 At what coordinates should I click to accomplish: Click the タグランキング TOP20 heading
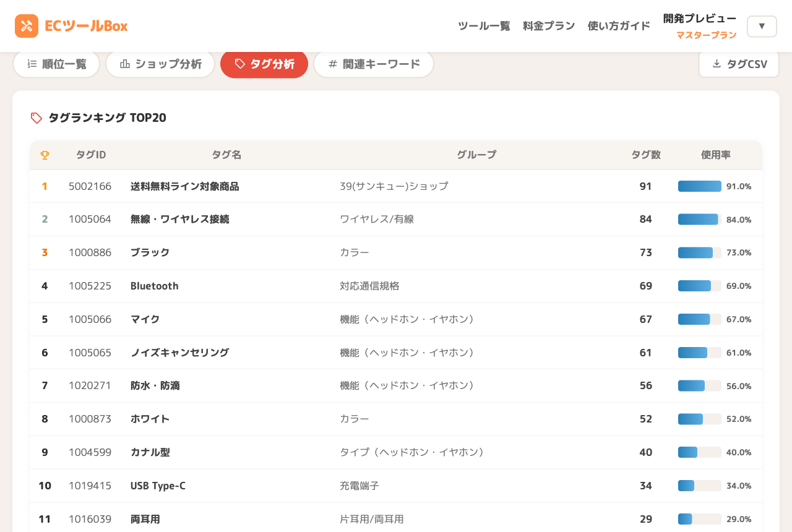(107, 118)
